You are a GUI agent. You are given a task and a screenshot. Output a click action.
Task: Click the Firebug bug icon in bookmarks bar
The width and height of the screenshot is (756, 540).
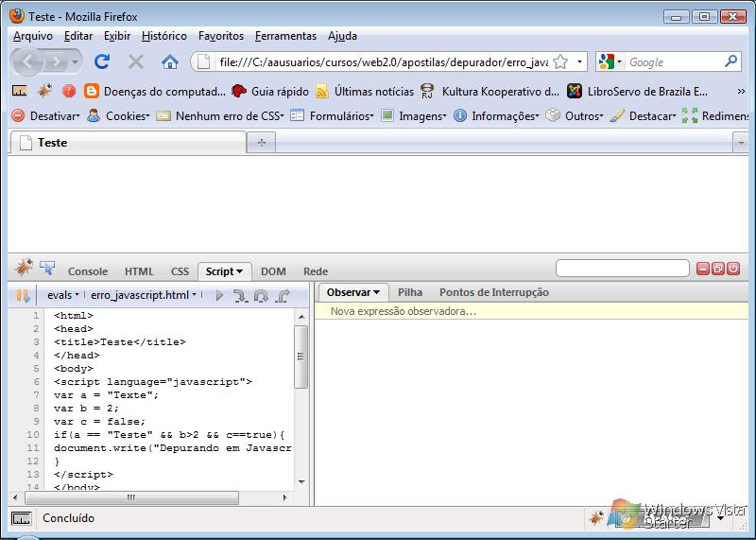tap(44, 91)
